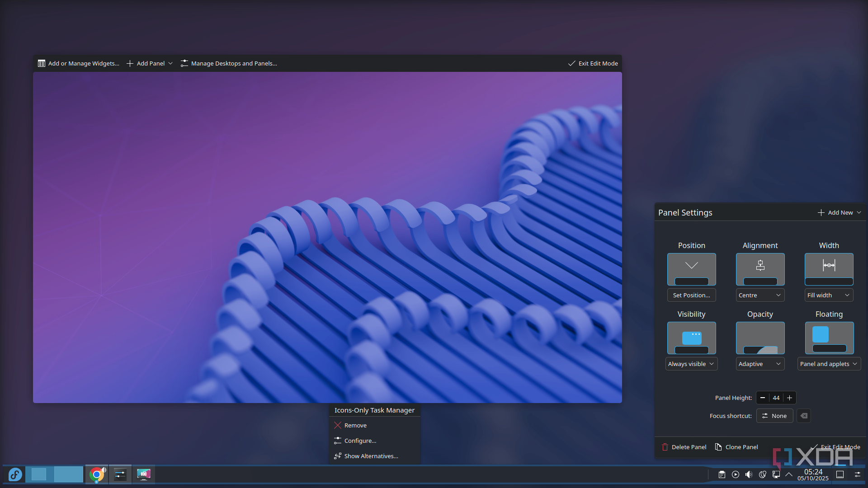Viewport: 868px width, 488px height.
Task: Click the volume speaker tray icon
Action: coord(749,474)
